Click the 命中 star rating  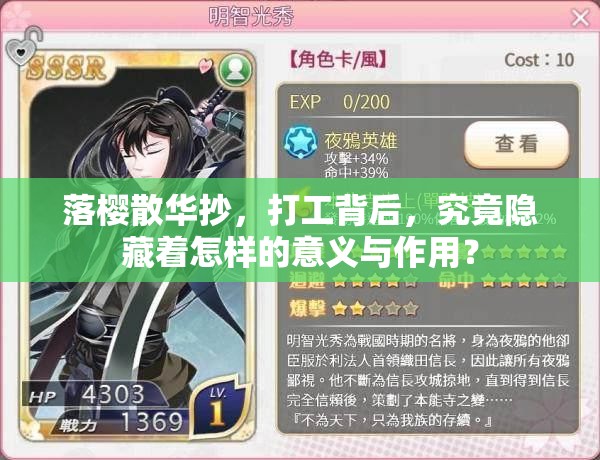tap(502, 280)
